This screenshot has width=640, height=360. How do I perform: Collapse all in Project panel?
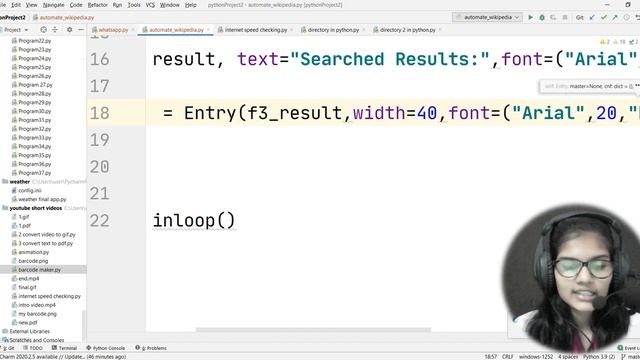click(55, 30)
